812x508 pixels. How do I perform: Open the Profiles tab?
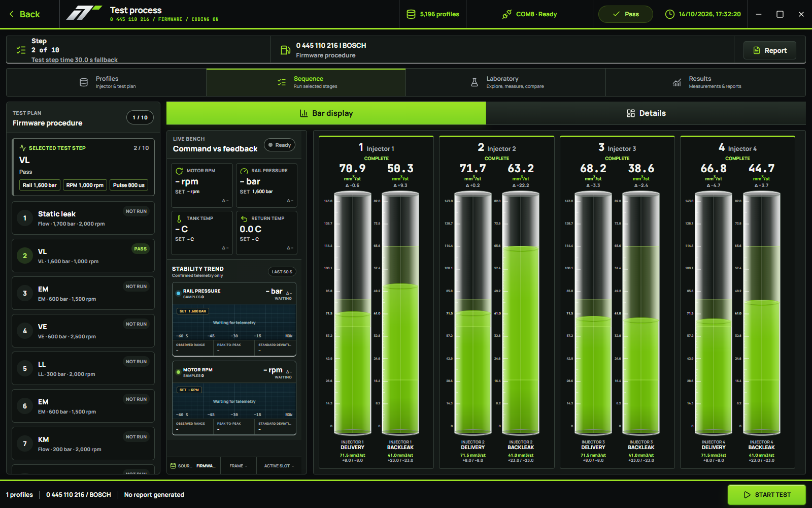pyautogui.click(x=106, y=82)
